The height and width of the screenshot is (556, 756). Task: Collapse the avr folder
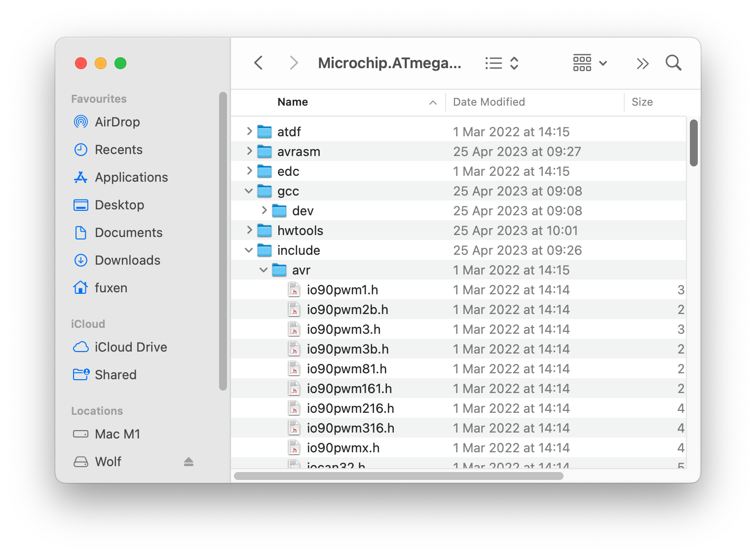click(264, 270)
